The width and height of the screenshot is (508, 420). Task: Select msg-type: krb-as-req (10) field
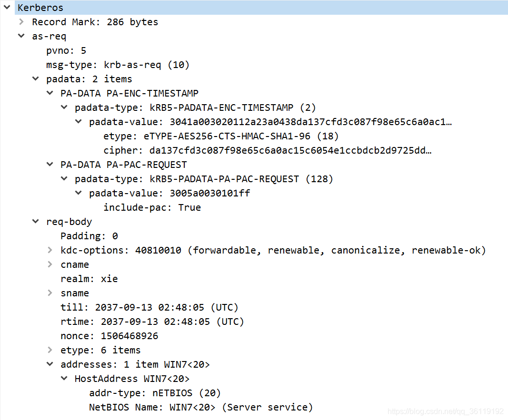pos(118,65)
